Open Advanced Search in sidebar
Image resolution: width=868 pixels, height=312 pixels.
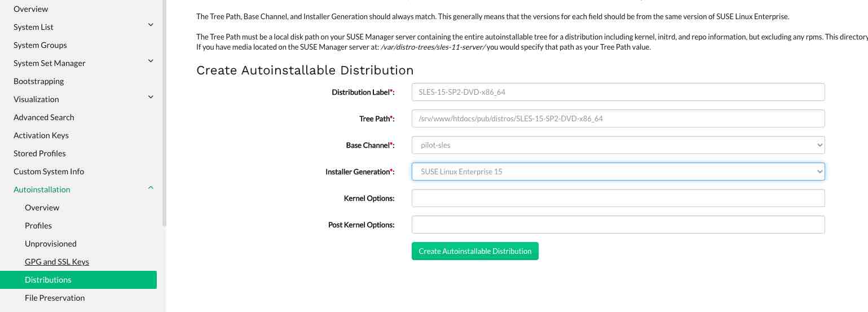click(x=44, y=117)
